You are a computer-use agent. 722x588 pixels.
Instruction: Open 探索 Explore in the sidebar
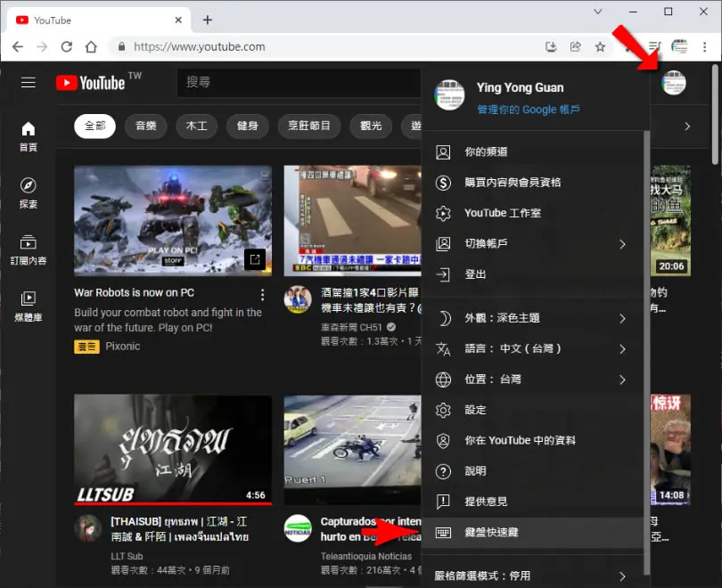click(x=29, y=192)
